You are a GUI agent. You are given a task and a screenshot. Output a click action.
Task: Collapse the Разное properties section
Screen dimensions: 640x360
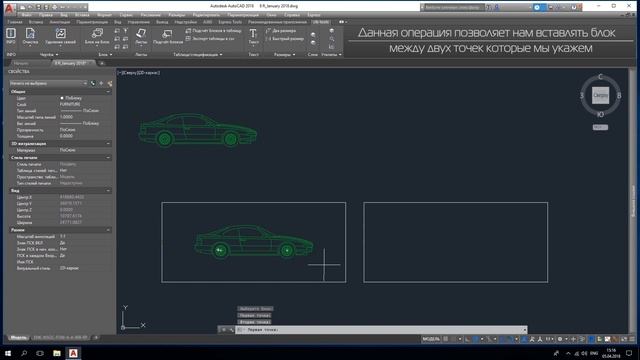tap(108, 230)
